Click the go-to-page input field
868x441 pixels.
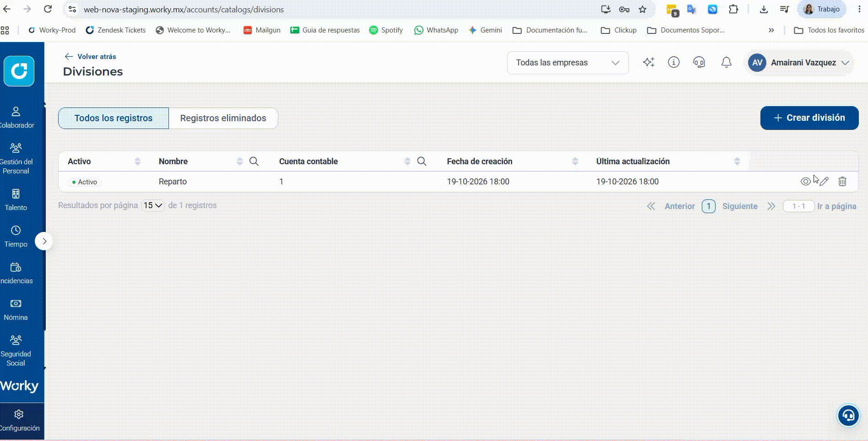799,206
